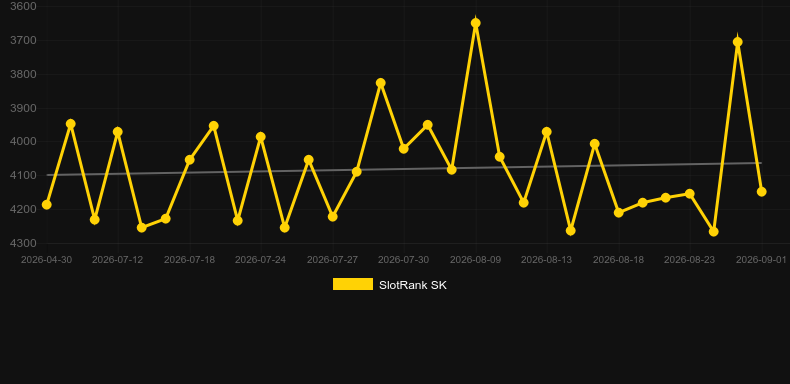Click the 2026-04-30 axis date label
This screenshot has width=790, height=384.
46,260
